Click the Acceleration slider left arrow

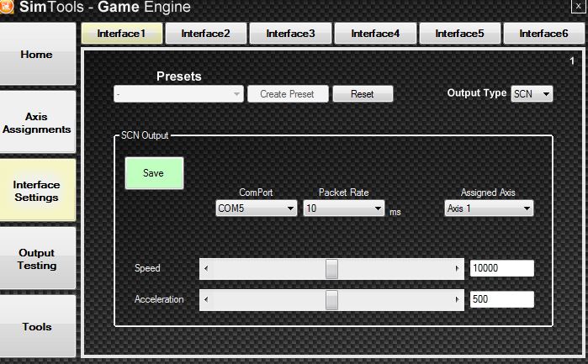tap(206, 299)
